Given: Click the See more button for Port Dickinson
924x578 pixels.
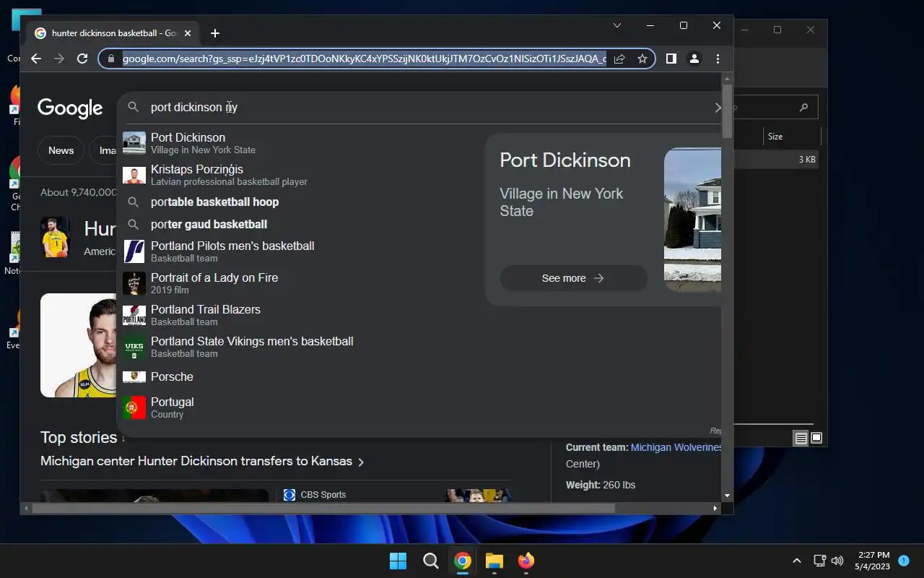Looking at the screenshot, I should click(573, 278).
